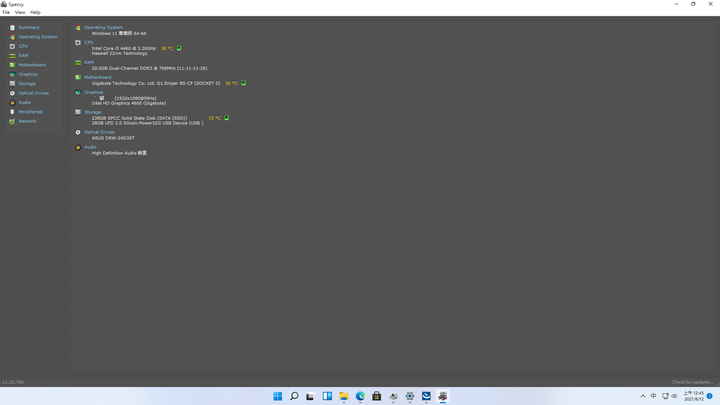Click the Check for updates link
This screenshot has width=720, height=405.
(692, 382)
